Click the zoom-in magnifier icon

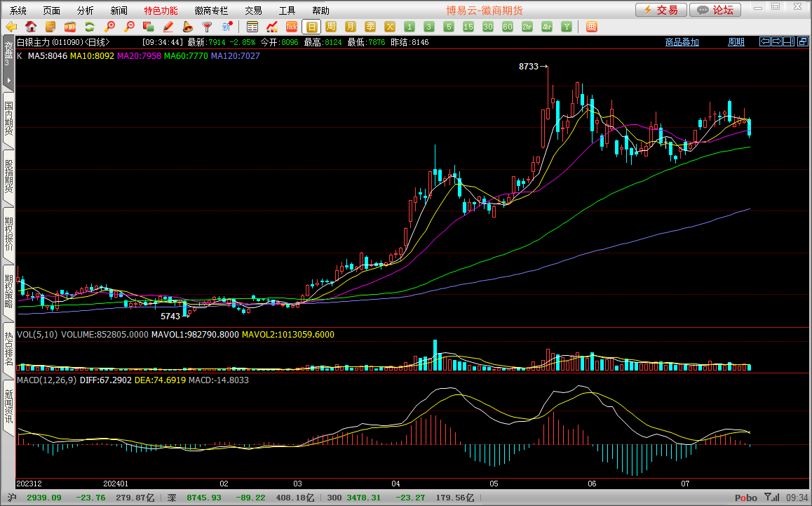tap(109, 27)
